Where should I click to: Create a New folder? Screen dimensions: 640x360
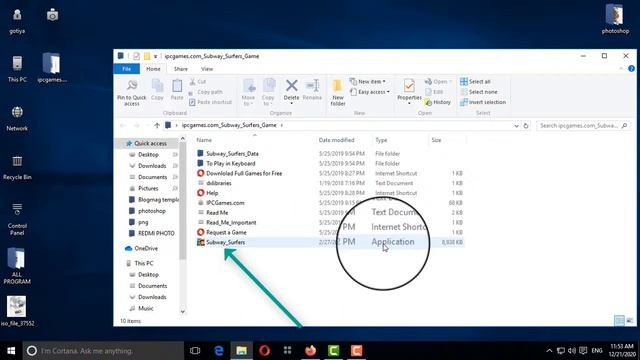click(338, 93)
